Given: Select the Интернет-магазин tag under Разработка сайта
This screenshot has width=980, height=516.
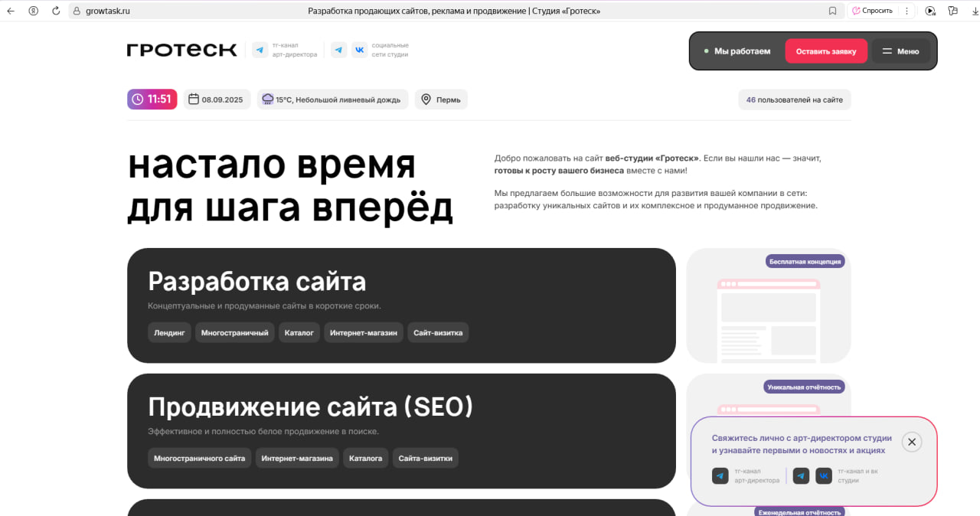Looking at the screenshot, I should [x=364, y=333].
